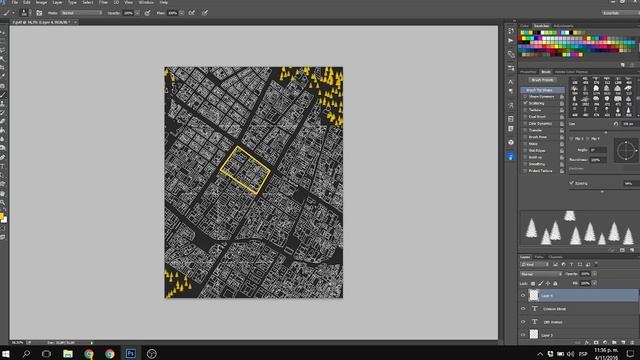
Task: Create a new group folder icon
Action: coord(614,342)
